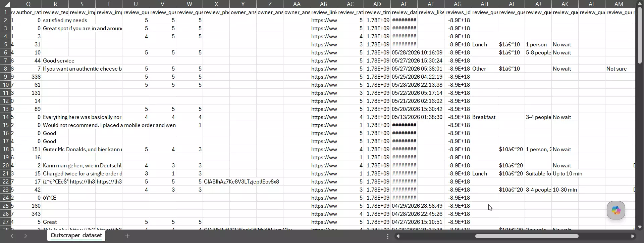Select 'Breakfast' cell in row 14
644x243 pixels.
click(x=485, y=117)
